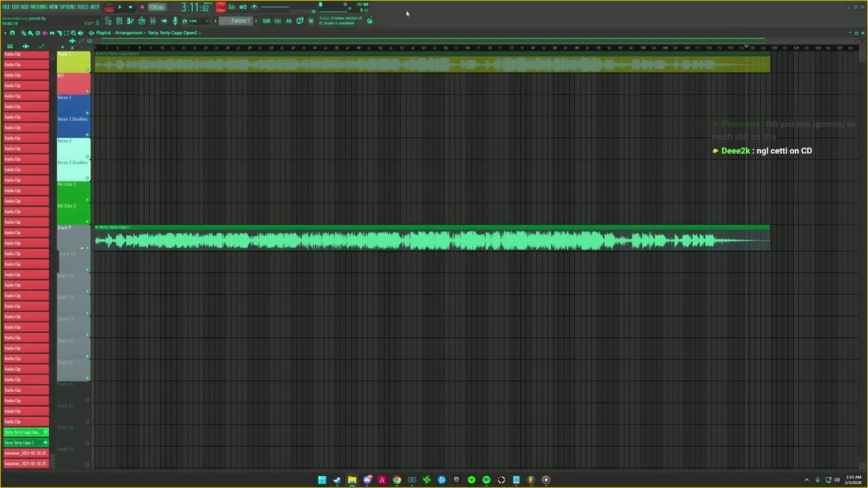Click the playlist vertical scrollbar
The image size is (868, 488).
[862, 258]
